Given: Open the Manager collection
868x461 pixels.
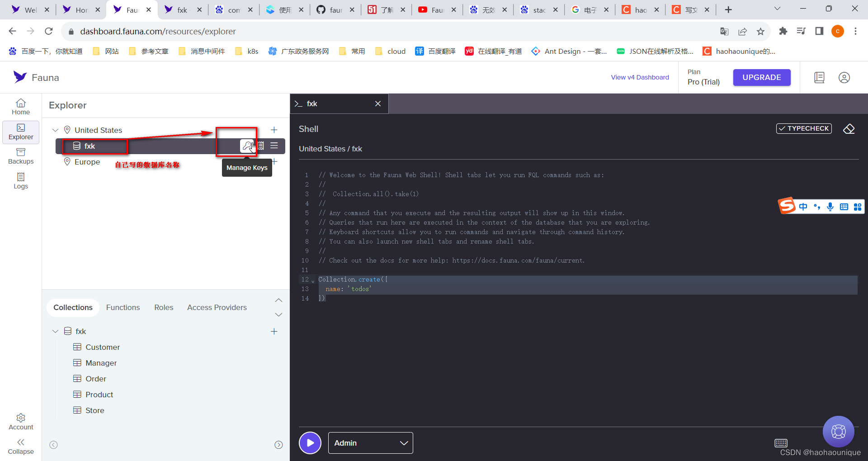Looking at the screenshot, I should click(x=101, y=363).
